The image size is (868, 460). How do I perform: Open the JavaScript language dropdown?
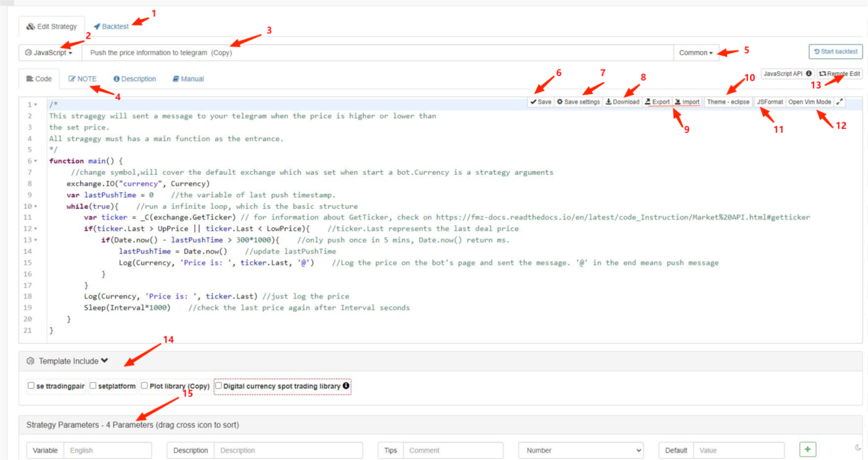tap(50, 53)
